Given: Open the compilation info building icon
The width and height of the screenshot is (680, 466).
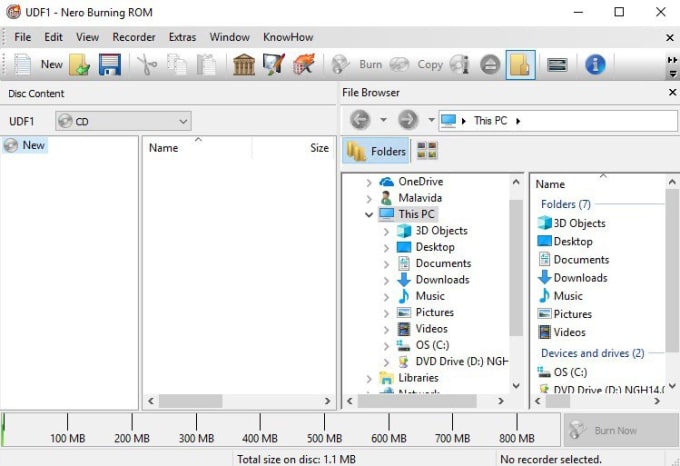Looking at the screenshot, I should [244, 65].
